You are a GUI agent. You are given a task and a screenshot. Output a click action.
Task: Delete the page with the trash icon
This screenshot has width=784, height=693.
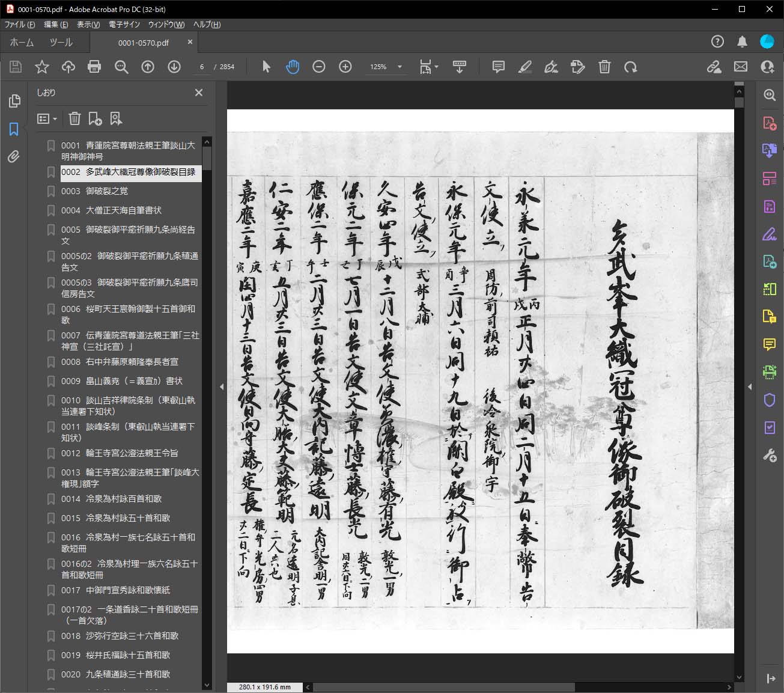pos(604,67)
